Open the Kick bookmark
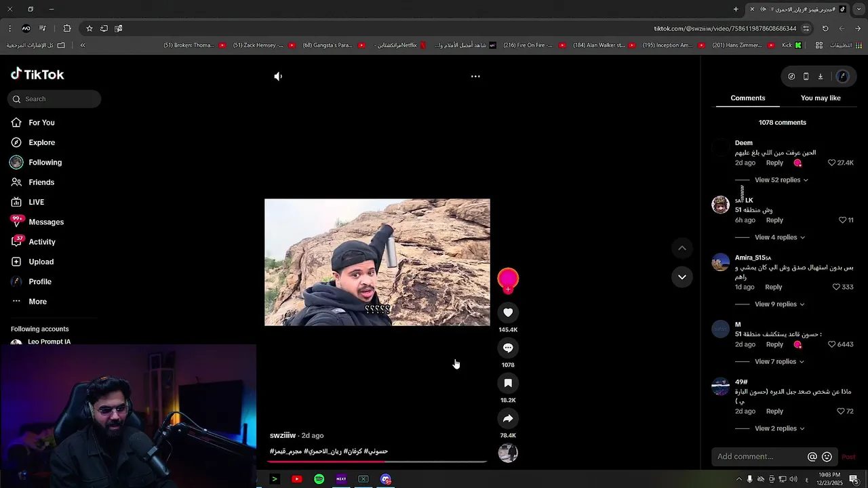 coord(791,45)
